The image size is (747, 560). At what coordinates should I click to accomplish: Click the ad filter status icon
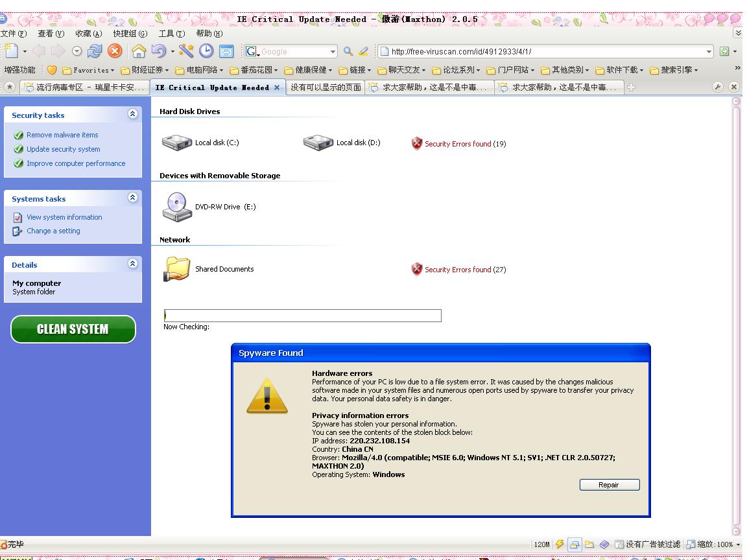pyautogui.click(x=619, y=544)
